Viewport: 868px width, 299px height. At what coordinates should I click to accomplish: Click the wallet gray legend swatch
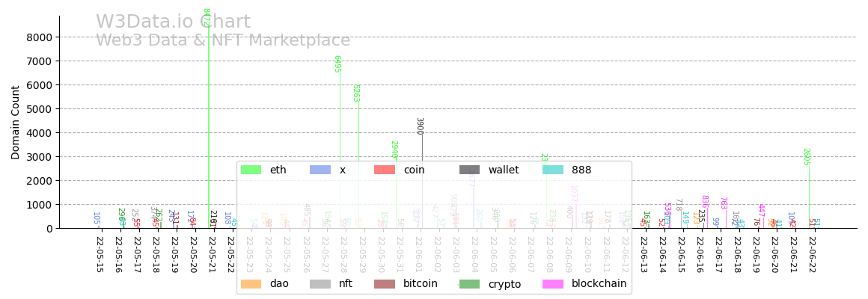coord(469,170)
